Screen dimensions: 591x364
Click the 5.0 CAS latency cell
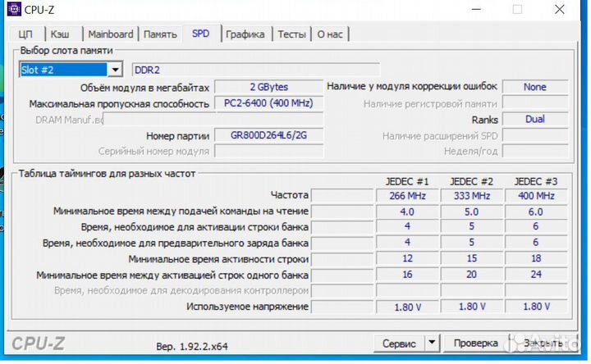click(x=471, y=212)
